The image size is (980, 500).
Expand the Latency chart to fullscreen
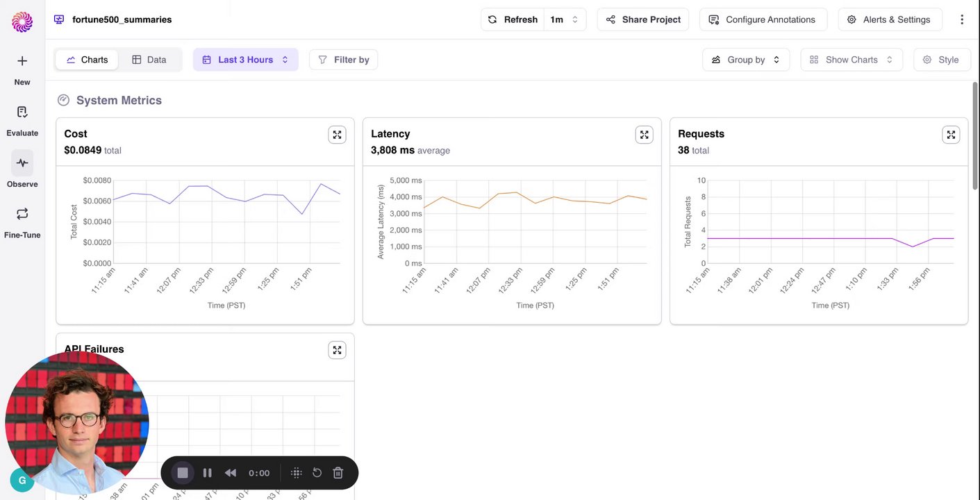[x=644, y=135]
